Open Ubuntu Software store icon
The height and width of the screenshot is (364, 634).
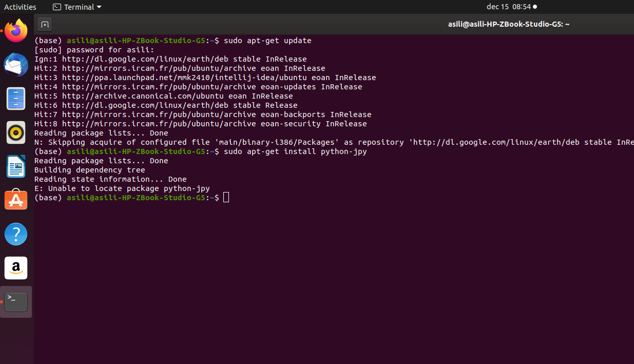click(x=16, y=200)
